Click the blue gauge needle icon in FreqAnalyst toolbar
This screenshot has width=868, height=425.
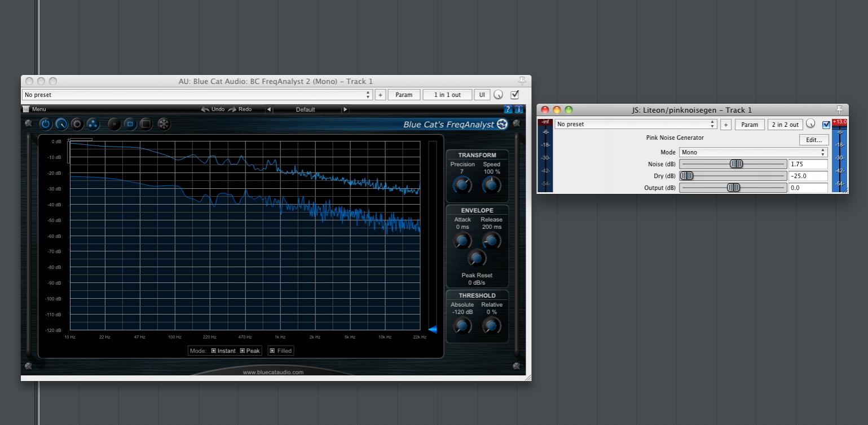point(61,124)
